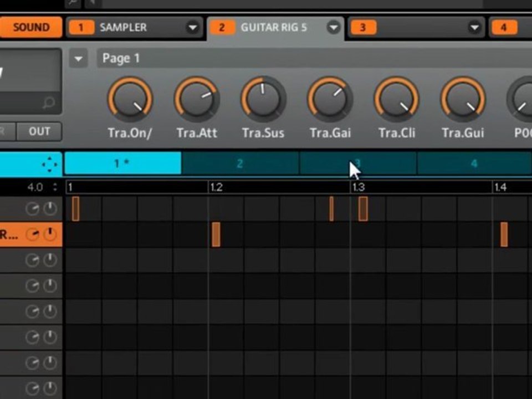Select the highlighted-row note at beat 1.2
Screen dimensions: 532x399
216,234
